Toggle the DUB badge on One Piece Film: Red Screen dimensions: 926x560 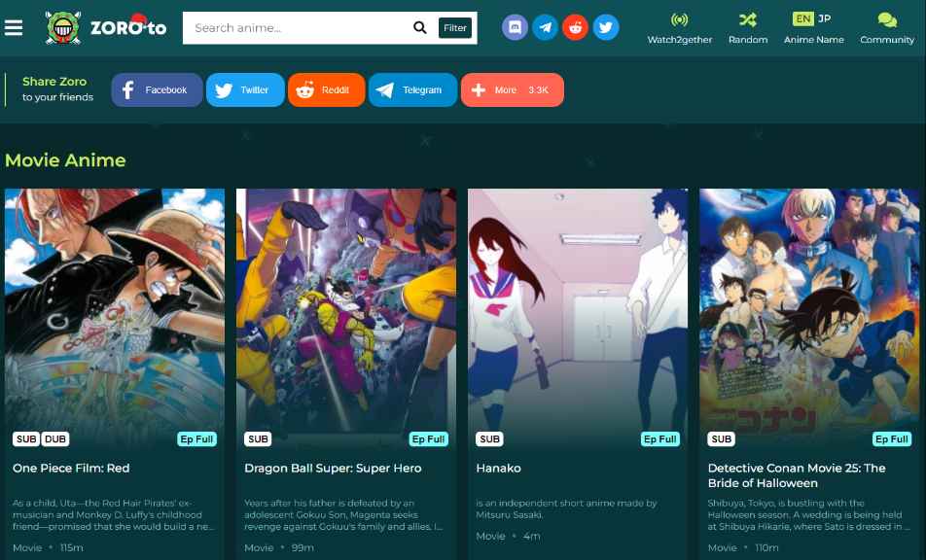click(55, 438)
